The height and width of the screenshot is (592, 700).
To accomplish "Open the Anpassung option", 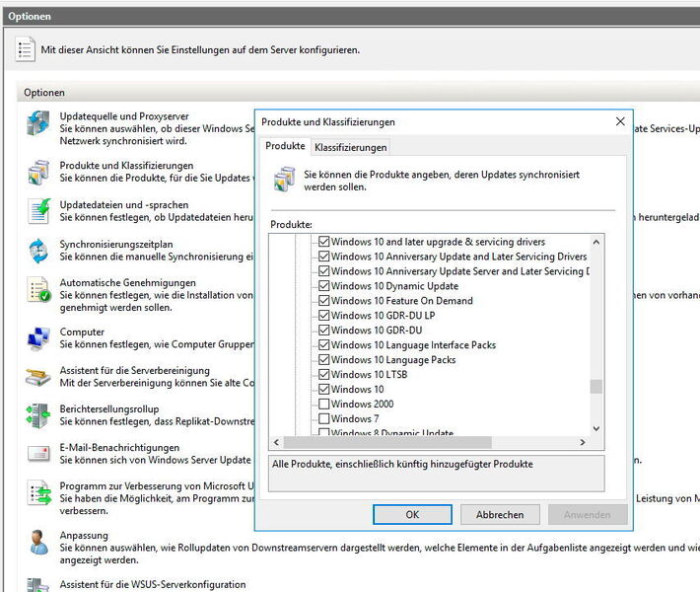I will (84, 535).
